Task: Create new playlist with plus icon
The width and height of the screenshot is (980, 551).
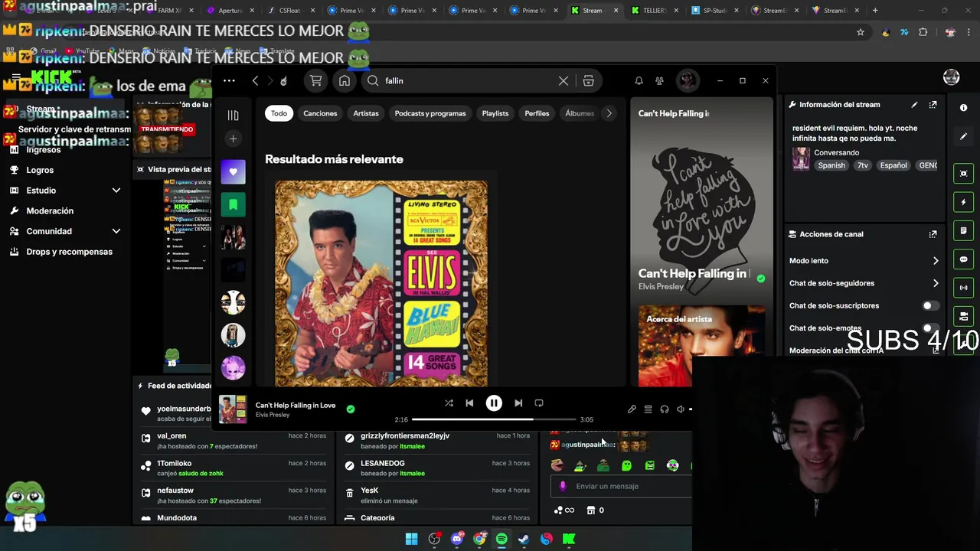Action: [234, 139]
